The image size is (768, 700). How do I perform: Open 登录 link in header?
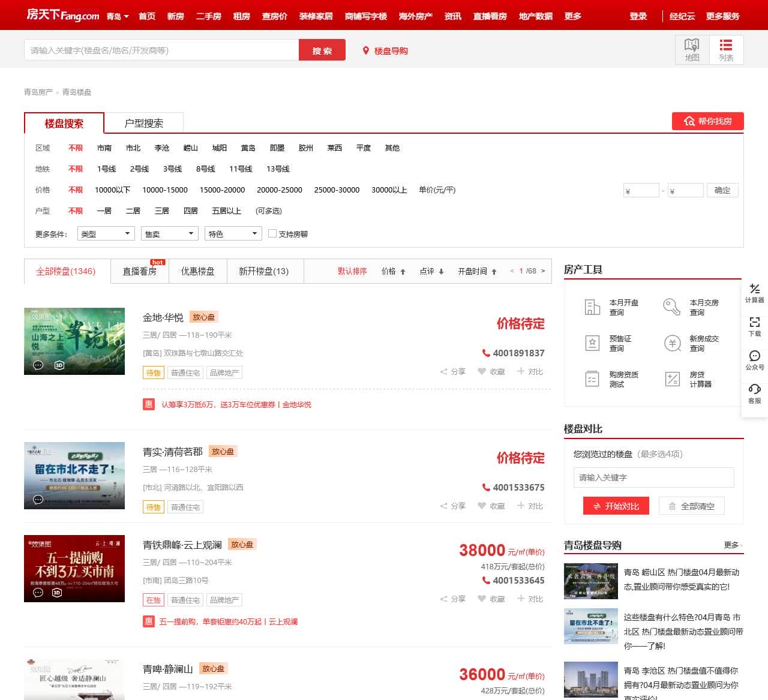coord(638,16)
